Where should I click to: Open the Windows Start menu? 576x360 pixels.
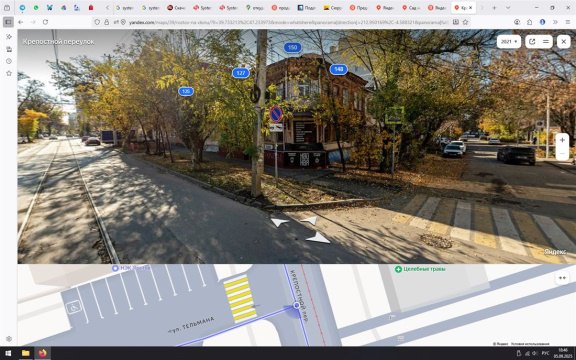tap(8, 353)
